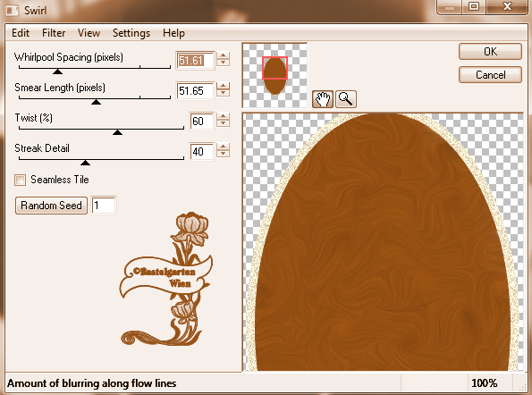This screenshot has height=395, width=532.
Task: Select the hand pan tool
Action: [x=322, y=99]
